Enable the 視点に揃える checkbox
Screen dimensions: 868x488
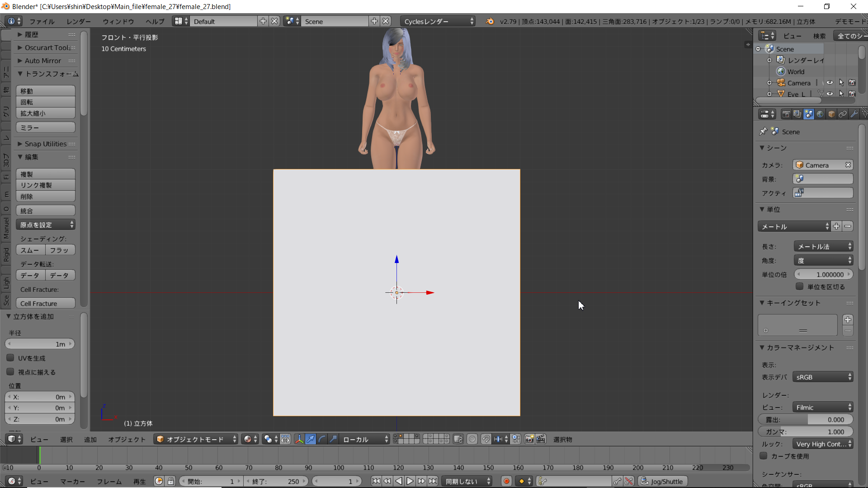(10, 372)
